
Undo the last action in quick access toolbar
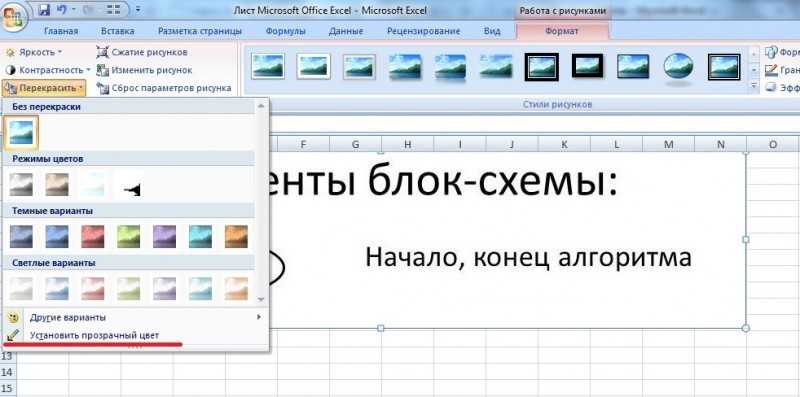(x=62, y=9)
